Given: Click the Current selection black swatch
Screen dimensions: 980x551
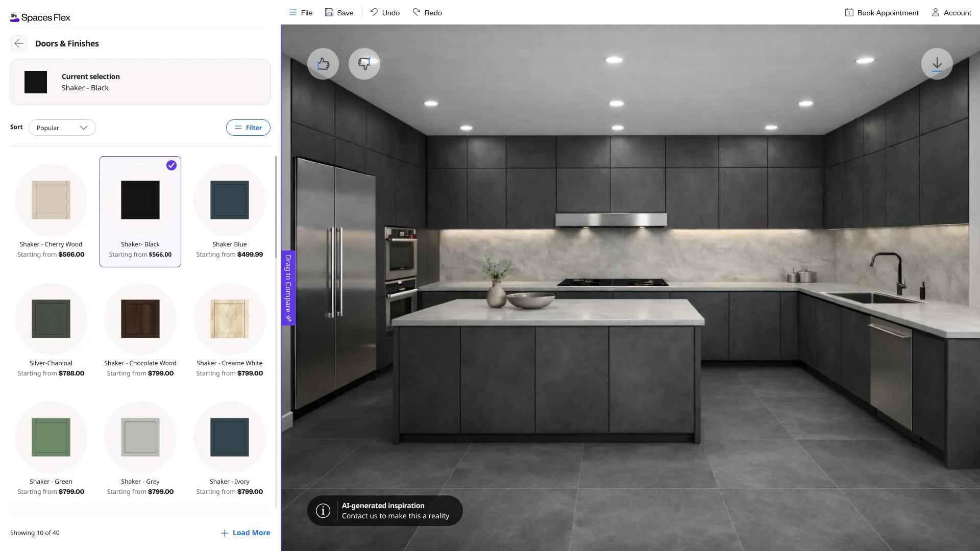Looking at the screenshot, I should click(x=36, y=82).
